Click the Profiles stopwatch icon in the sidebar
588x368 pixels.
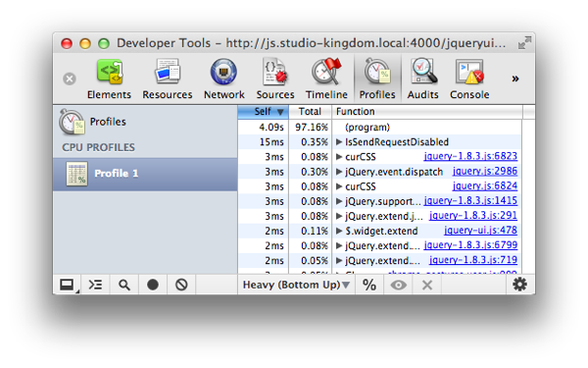72,122
